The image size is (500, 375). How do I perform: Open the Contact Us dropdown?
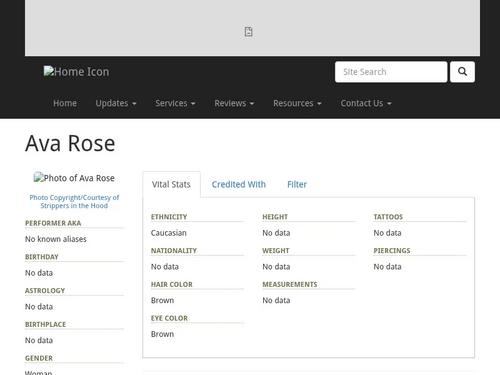click(x=366, y=103)
